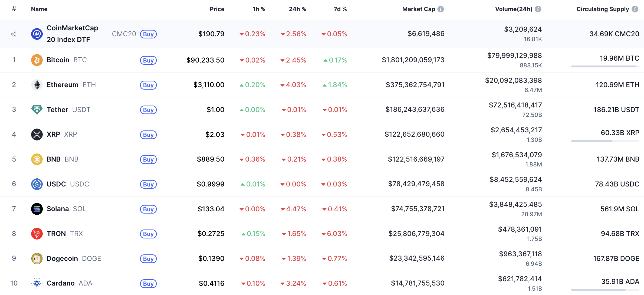Click the Dogecoin DOGE logo
The height and width of the screenshot is (295, 644).
click(37, 258)
